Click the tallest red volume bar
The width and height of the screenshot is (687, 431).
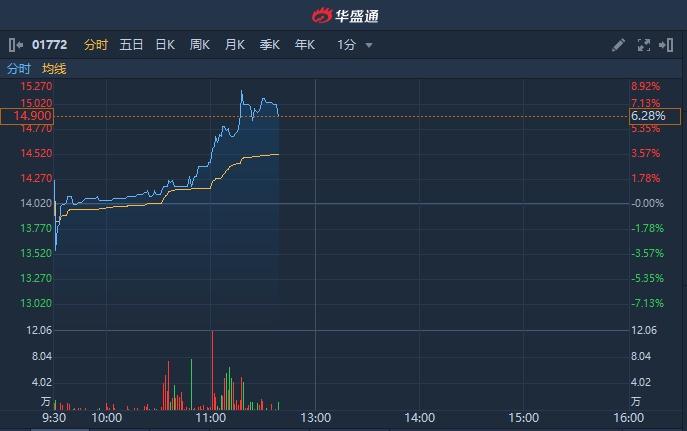(213, 370)
